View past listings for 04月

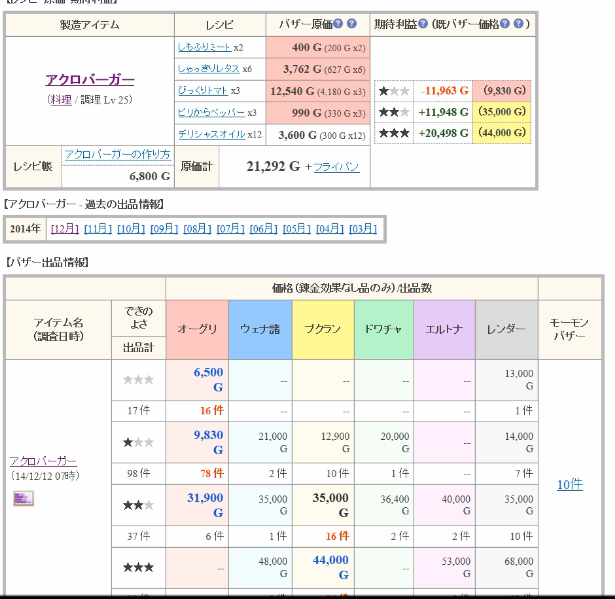(x=330, y=229)
